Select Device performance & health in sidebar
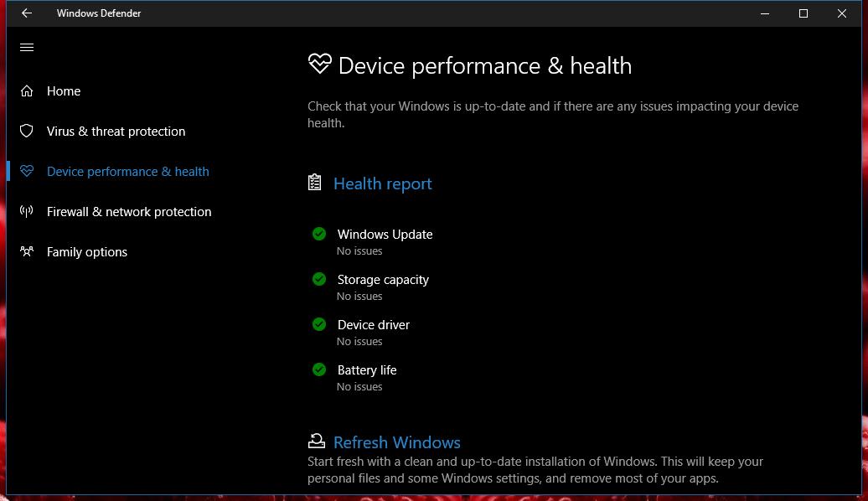The image size is (868, 501). tap(128, 172)
